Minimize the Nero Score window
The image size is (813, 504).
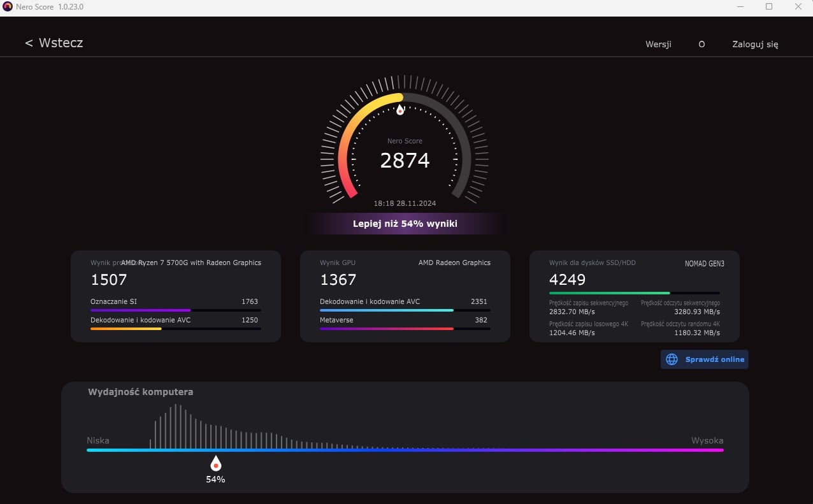click(740, 7)
